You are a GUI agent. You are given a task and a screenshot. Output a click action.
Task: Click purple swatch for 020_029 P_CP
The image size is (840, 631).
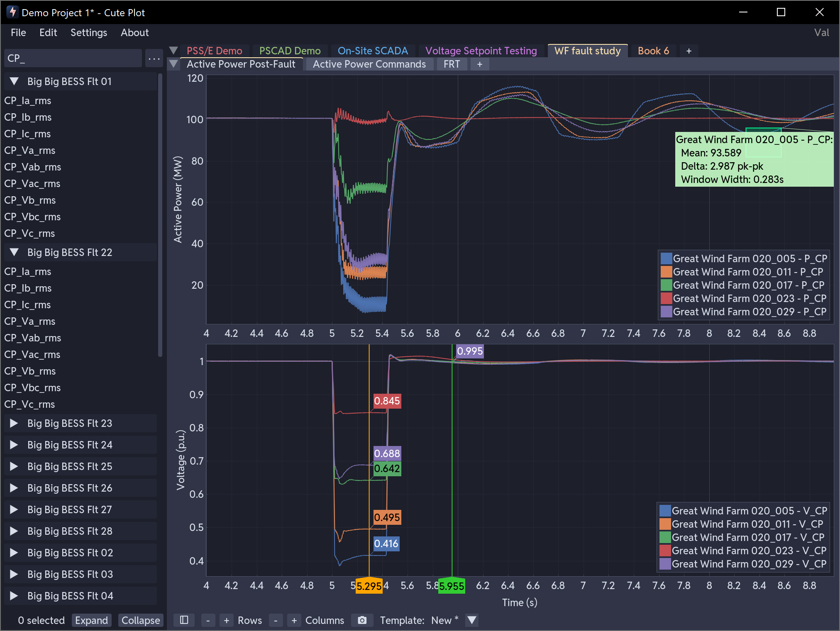(666, 312)
